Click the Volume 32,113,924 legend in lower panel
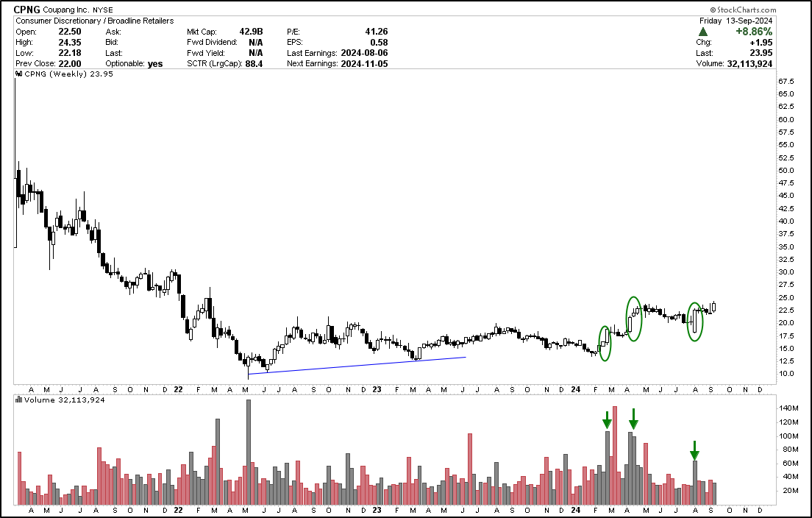The width and height of the screenshot is (812, 518). (x=65, y=400)
